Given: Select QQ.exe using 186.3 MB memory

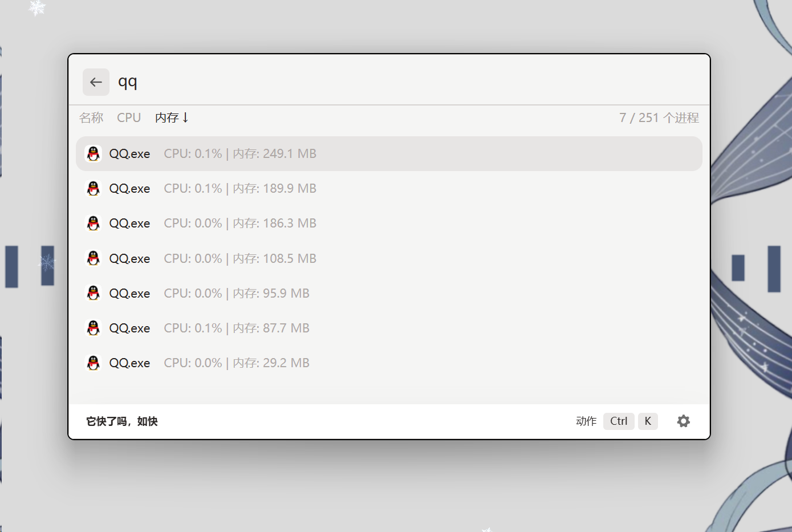Looking at the screenshot, I should (x=389, y=223).
